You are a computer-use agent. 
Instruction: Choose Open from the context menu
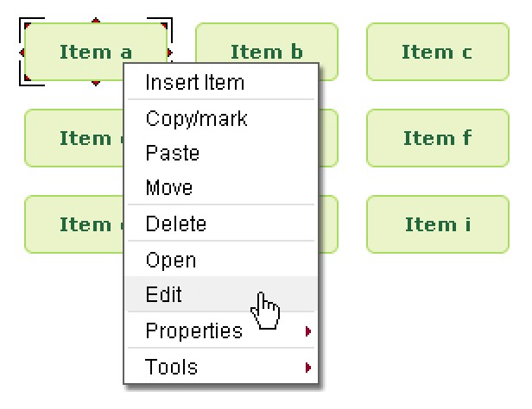click(171, 261)
